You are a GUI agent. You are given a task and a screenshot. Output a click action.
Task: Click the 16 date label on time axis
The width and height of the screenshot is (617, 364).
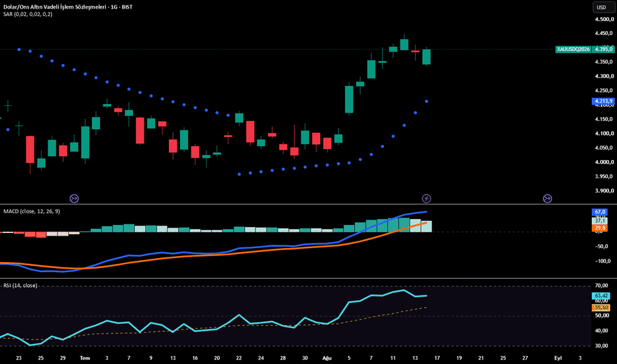[x=195, y=358]
